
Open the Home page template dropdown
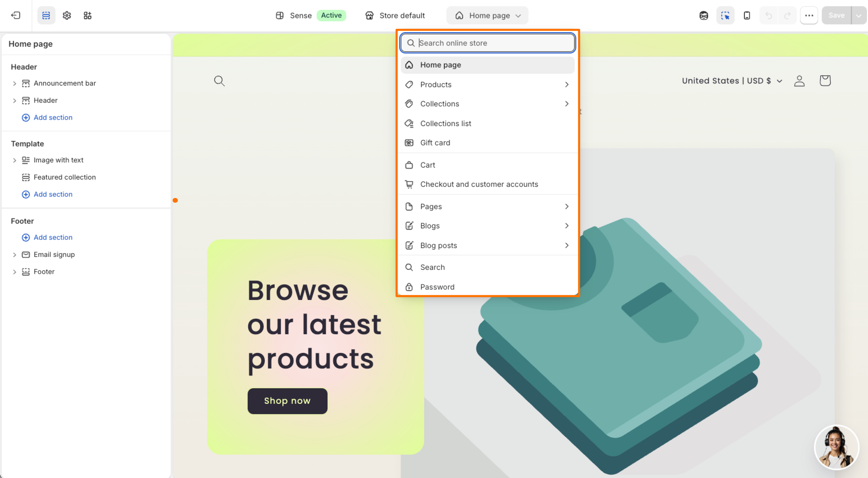(487, 16)
